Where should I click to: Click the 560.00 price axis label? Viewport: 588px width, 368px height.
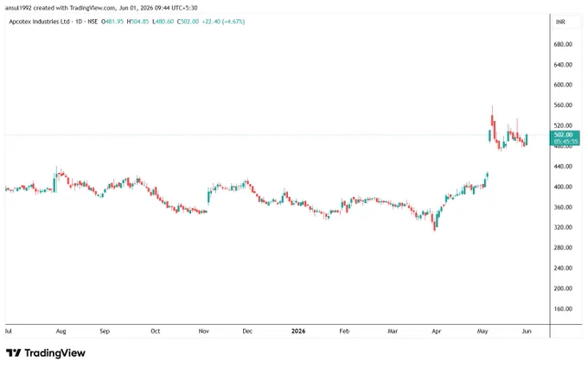pos(563,105)
